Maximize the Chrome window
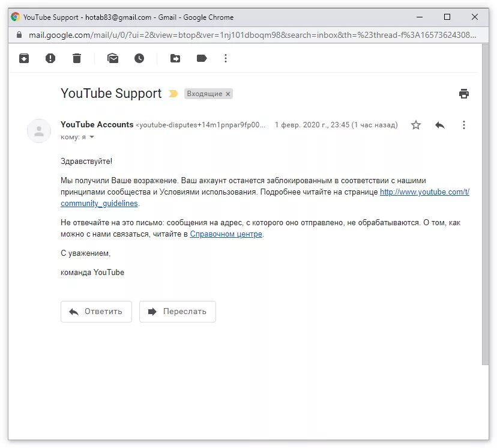This screenshot has height=448, width=497. click(x=447, y=17)
